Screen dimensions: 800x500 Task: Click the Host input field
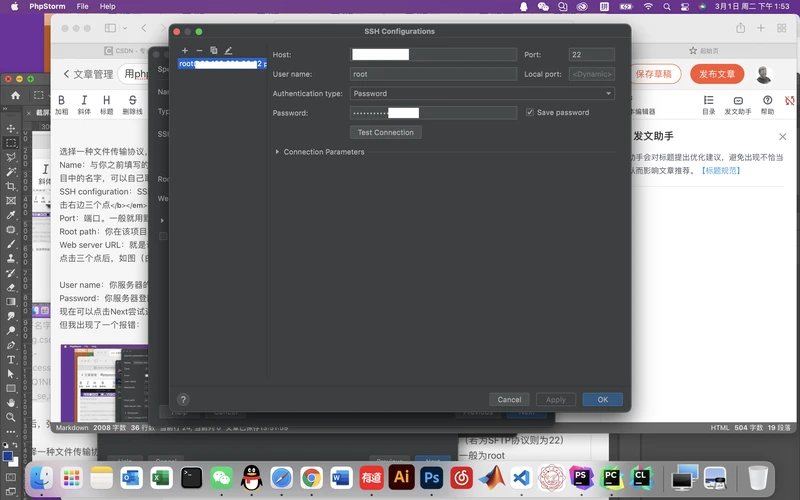pyautogui.click(x=434, y=55)
